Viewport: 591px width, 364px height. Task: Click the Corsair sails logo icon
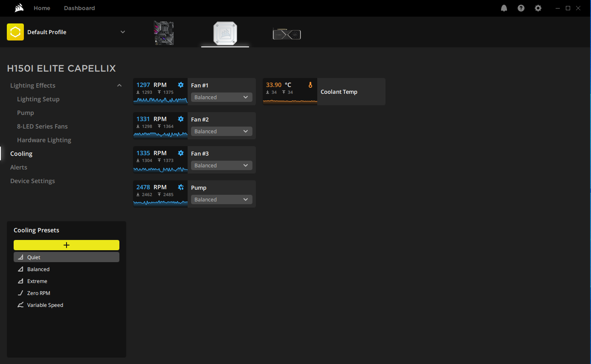(19, 8)
